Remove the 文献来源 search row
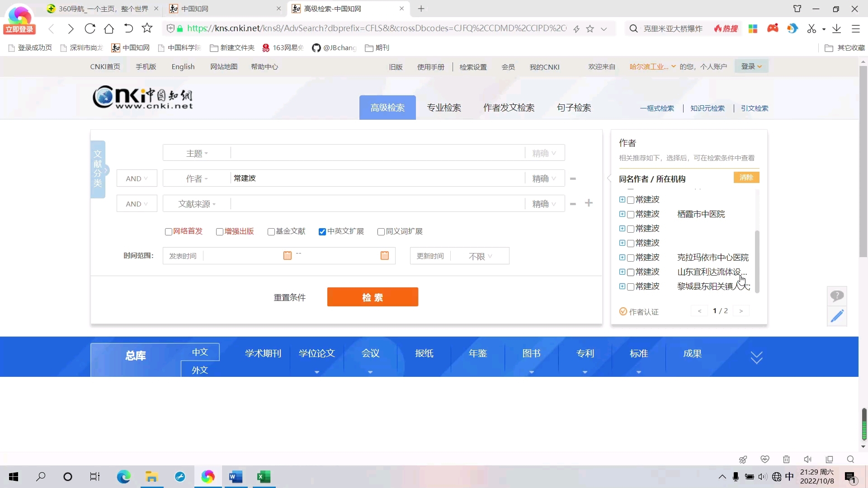The height and width of the screenshot is (488, 868). (x=573, y=204)
